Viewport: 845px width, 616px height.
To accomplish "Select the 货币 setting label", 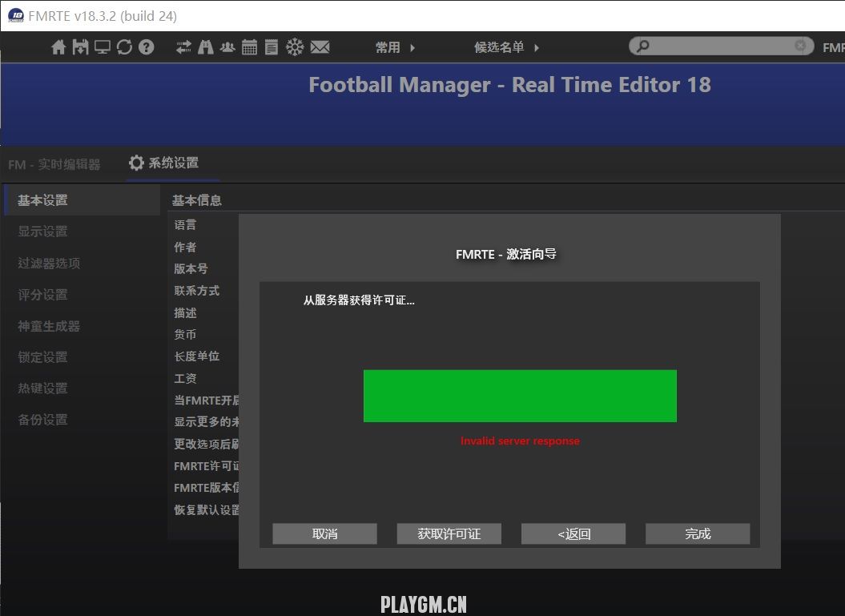I will point(185,334).
